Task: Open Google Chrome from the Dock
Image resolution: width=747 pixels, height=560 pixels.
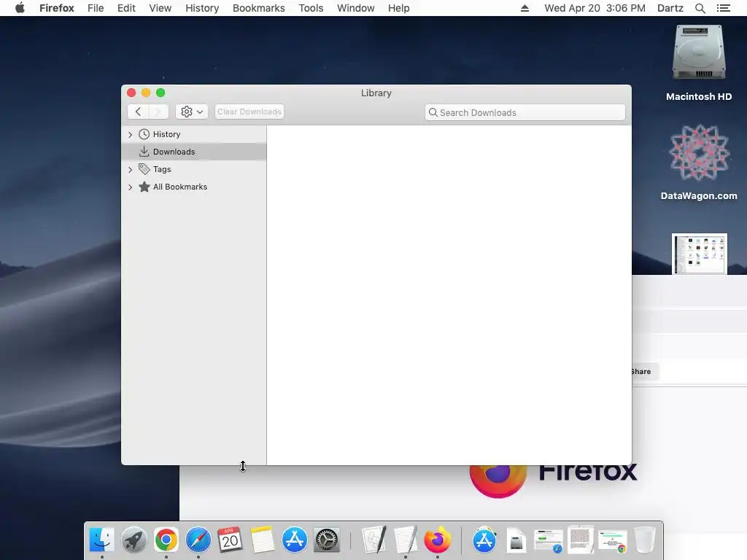Action: click(x=166, y=540)
